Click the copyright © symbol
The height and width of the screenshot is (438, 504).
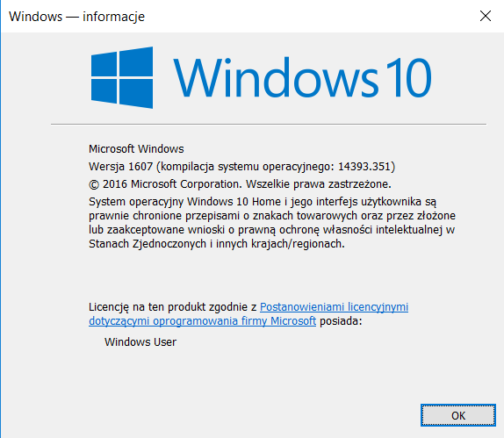(x=94, y=184)
